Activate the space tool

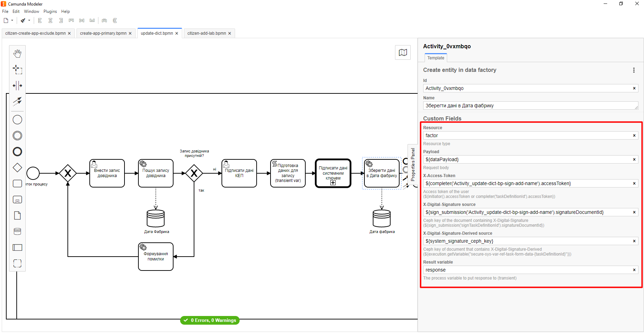pyautogui.click(x=17, y=85)
